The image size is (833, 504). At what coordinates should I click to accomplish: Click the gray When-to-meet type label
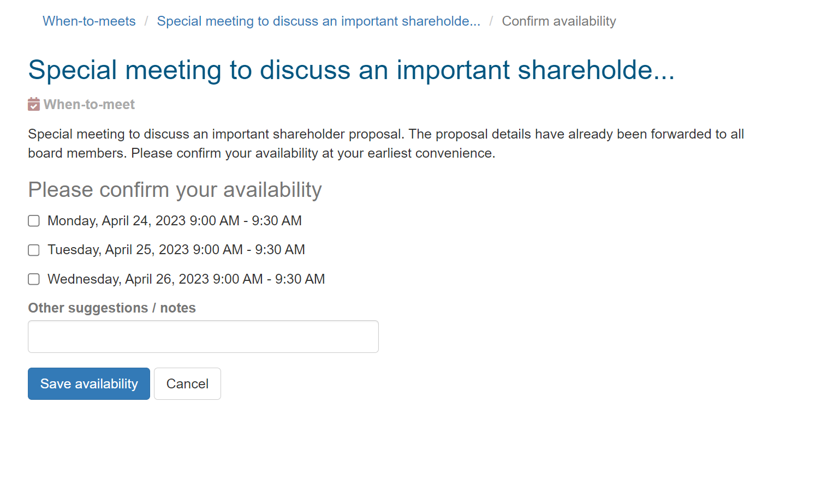89,104
